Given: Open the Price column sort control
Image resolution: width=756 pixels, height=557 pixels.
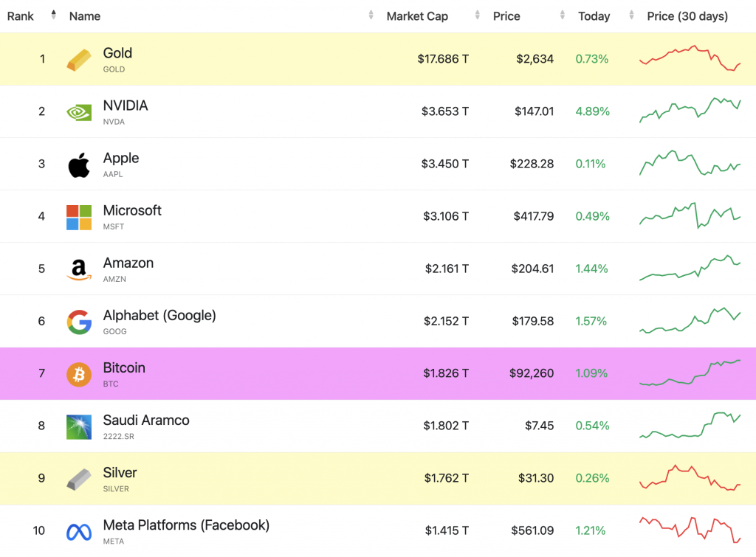Looking at the screenshot, I should [563, 15].
